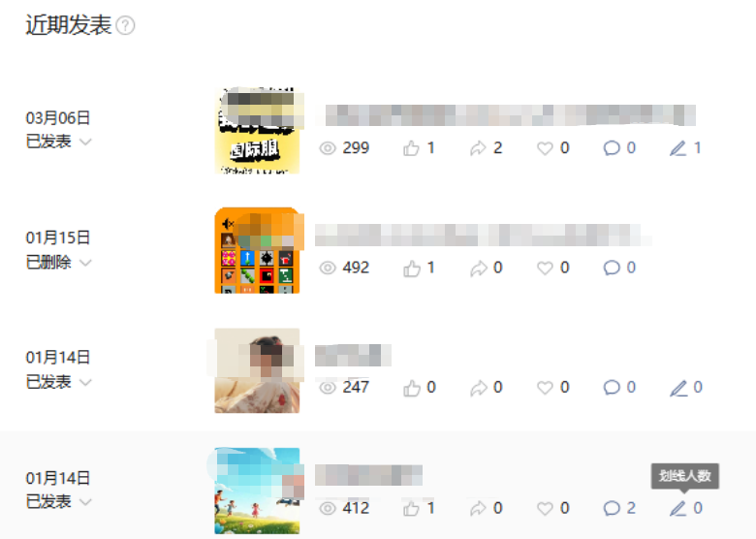Click the views eye icon for 03月06日 post
This screenshot has height=539, width=756.
click(328, 148)
